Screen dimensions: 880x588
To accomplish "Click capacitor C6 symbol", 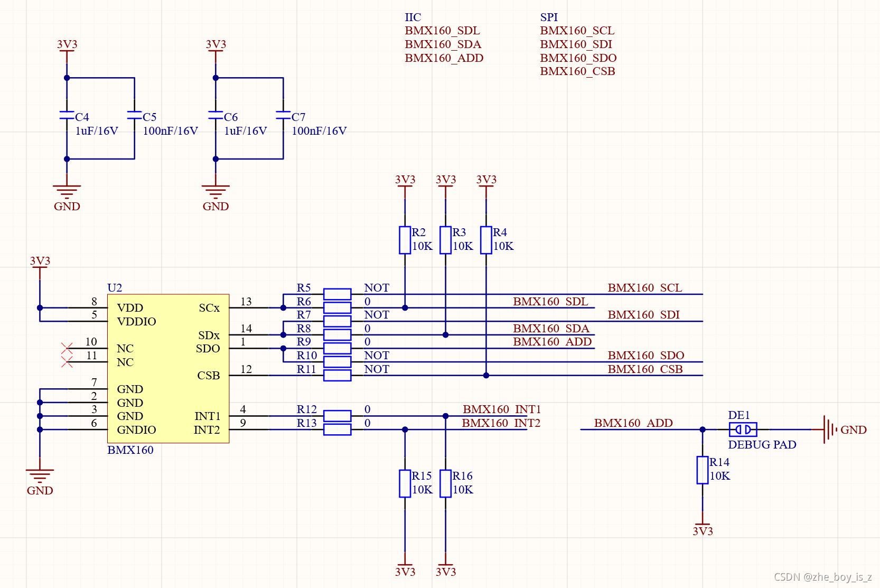I will (x=216, y=115).
